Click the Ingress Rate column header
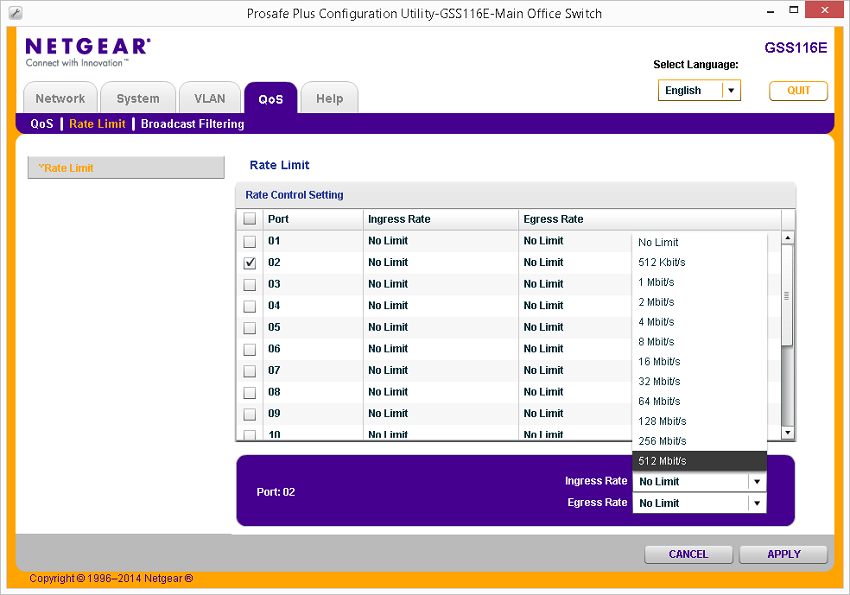850x595 pixels. click(x=440, y=219)
